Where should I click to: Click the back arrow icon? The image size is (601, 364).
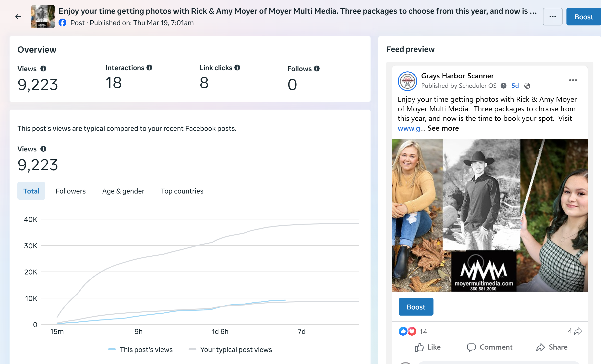(18, 17)
